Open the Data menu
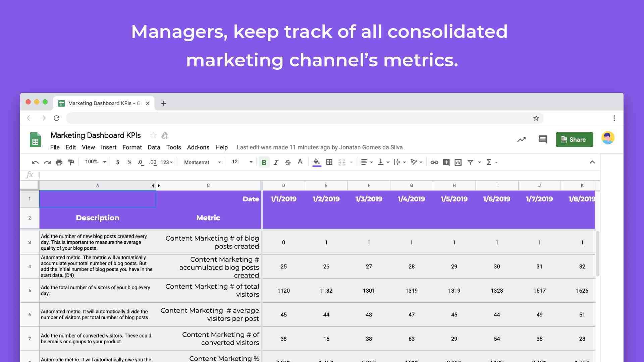 coord(154,147)
